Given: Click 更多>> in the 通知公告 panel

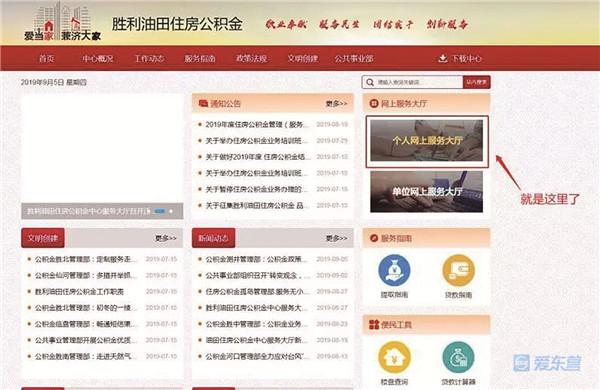Looking at the screenshot, I should (336, 103).
